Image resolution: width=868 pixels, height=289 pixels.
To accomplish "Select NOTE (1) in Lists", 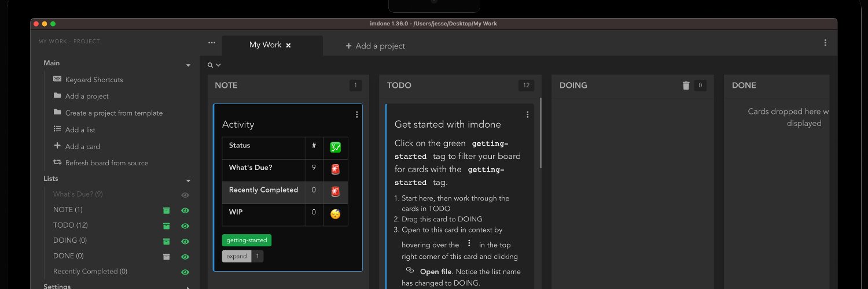I will pyautogui.click(x=68, y=210).
